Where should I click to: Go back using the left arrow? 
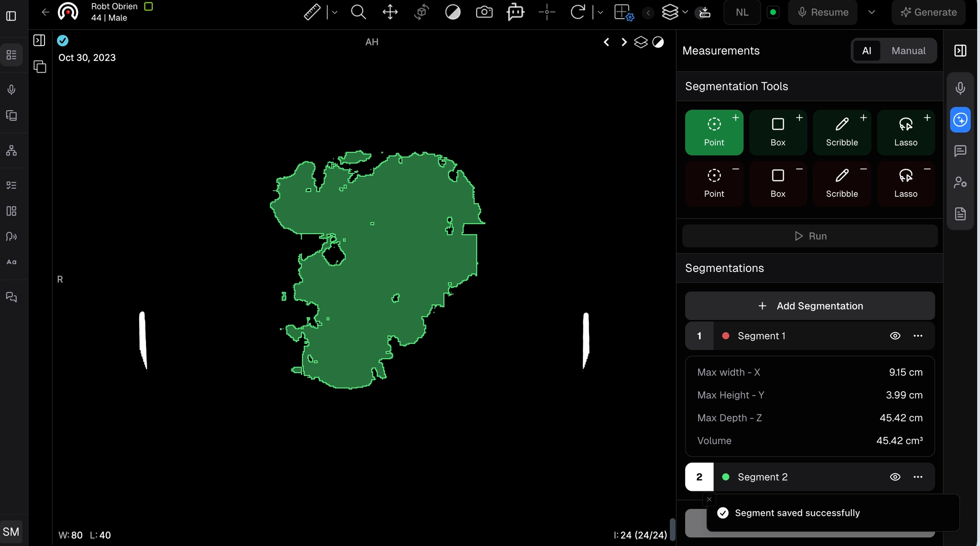tap(45, 12)
